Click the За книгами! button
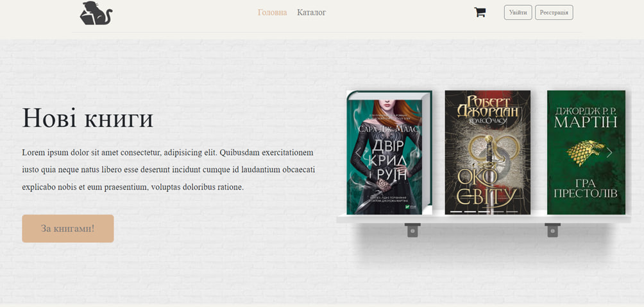The width and height of the screenshot is (644, 307). pyautogui.click(x=68, y=229)
